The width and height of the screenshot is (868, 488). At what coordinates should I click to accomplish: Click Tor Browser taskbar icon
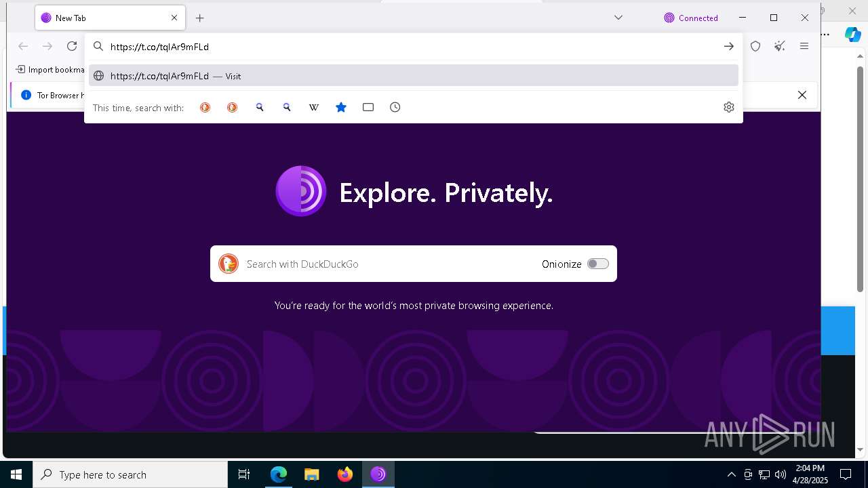coord(378,474)
